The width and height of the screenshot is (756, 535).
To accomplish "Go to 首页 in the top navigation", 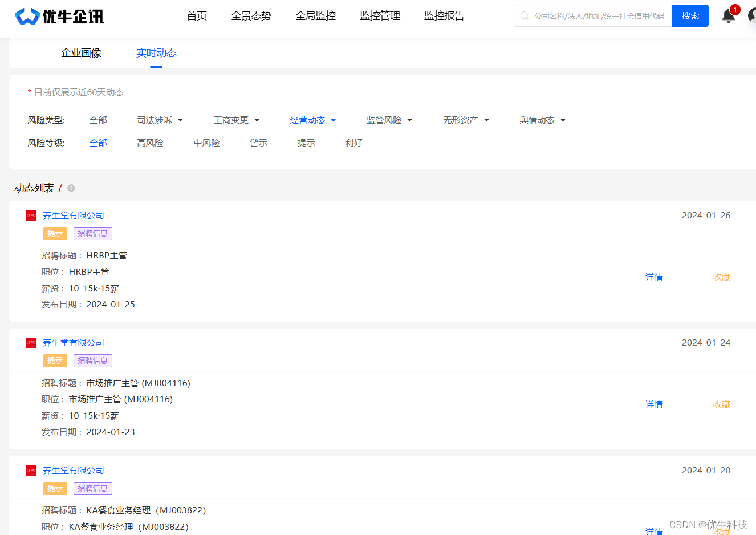I will (x=197, y=16).
